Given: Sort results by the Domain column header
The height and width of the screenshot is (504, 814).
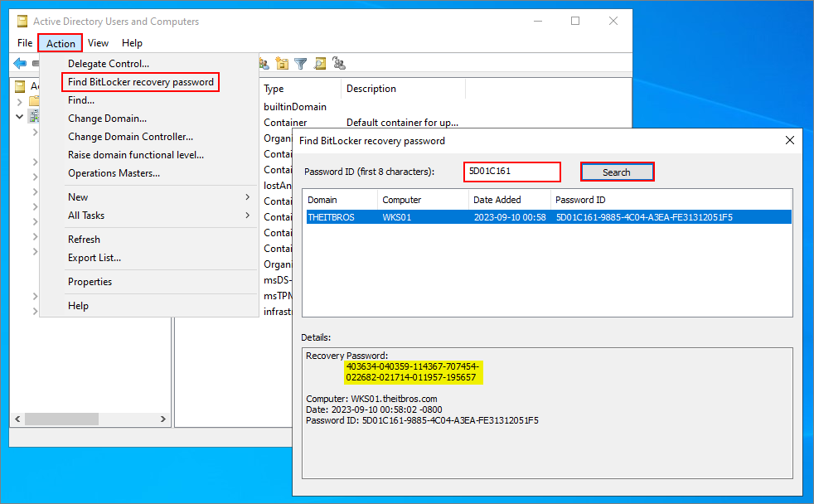Looking at the screenshot, I should (340, 200).
